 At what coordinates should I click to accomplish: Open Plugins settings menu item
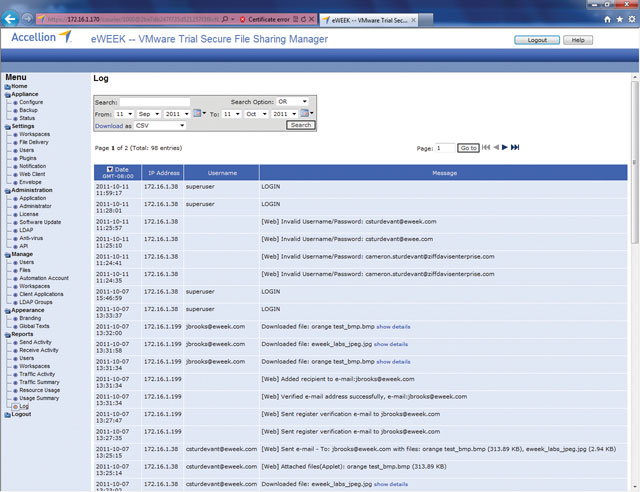click(x=28, y=158)
